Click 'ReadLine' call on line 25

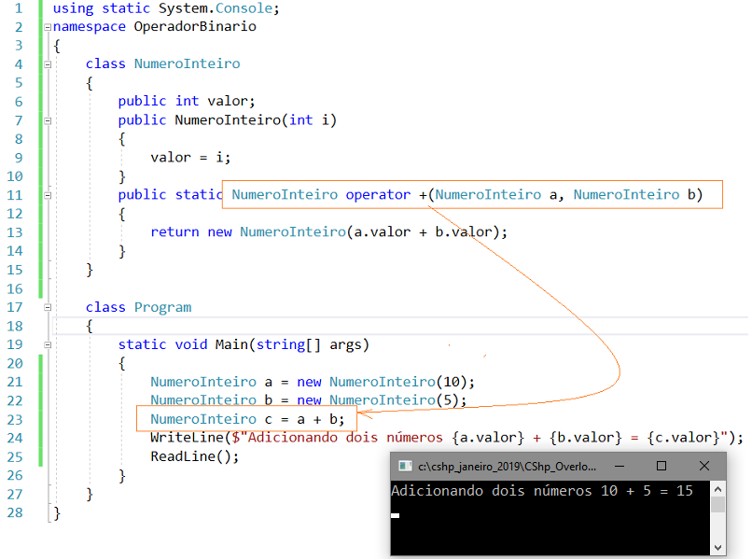183,456
